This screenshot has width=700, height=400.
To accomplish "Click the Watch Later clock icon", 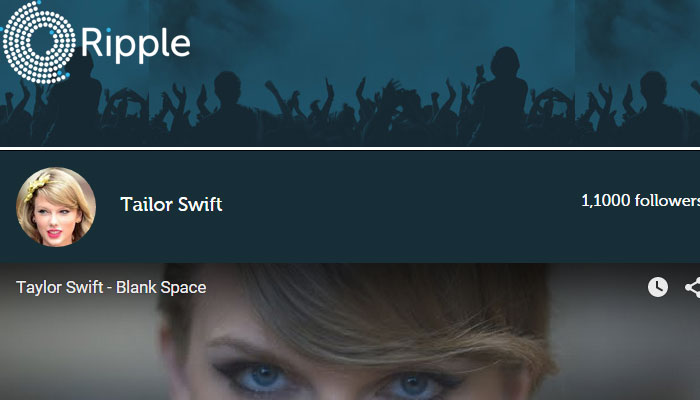I will click(658, 287).
